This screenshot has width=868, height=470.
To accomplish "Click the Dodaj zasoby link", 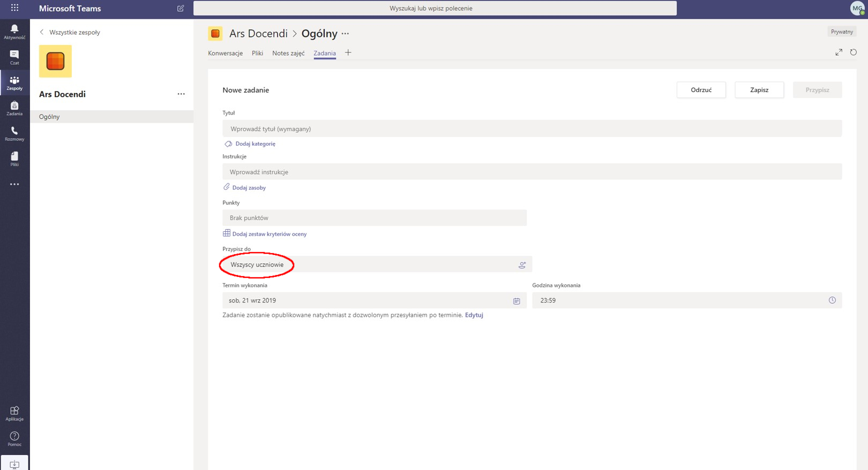I will [x=249, y=188].
